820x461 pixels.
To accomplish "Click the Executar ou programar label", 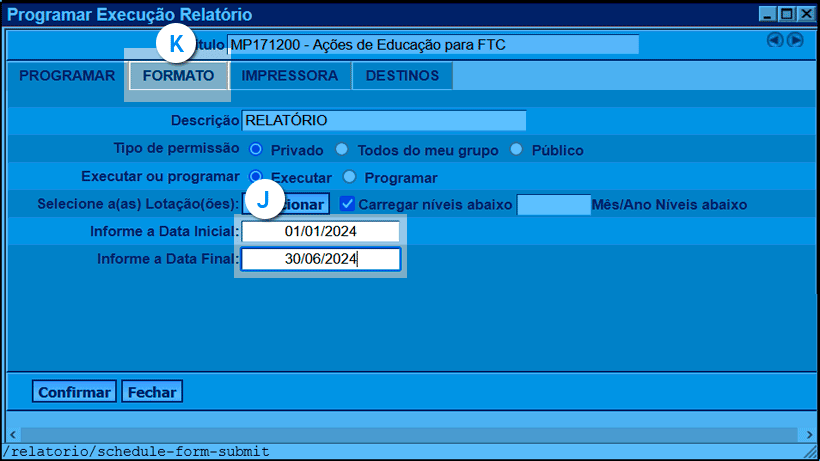I will pyautogui.click(x=160, y=177).
